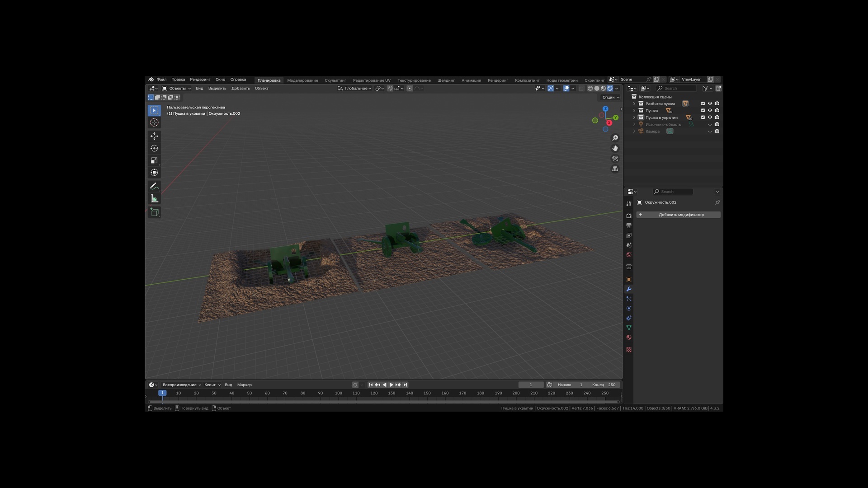The width and height of the screenshot is (868, 488).
Task: Click frame 100 on the timeline
Action: click(x=338, y=393)
